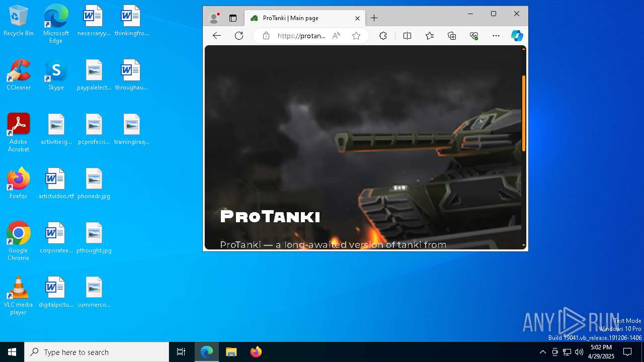Select the necessaryy Word document icon

(x=94, y=21)
